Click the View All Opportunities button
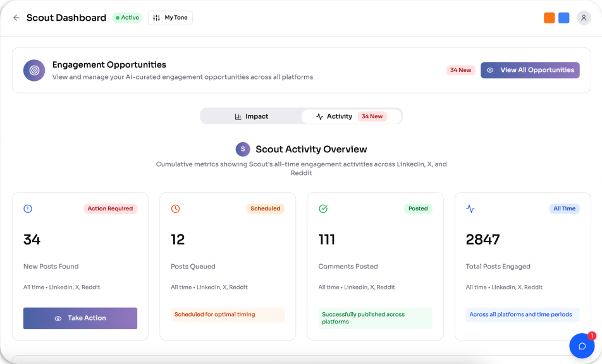Screen dimensions: 602x364 tap(530, 70)
